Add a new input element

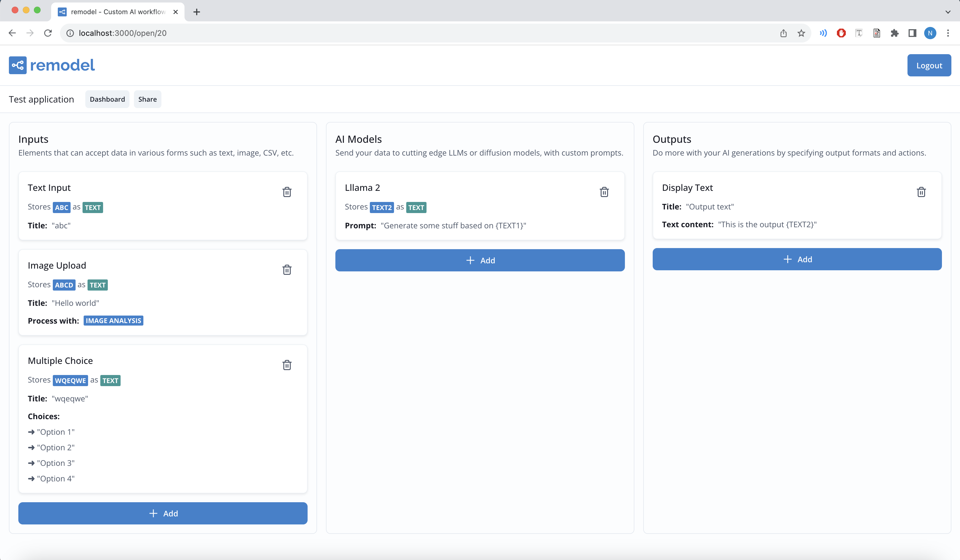click(x=163, y=513)
